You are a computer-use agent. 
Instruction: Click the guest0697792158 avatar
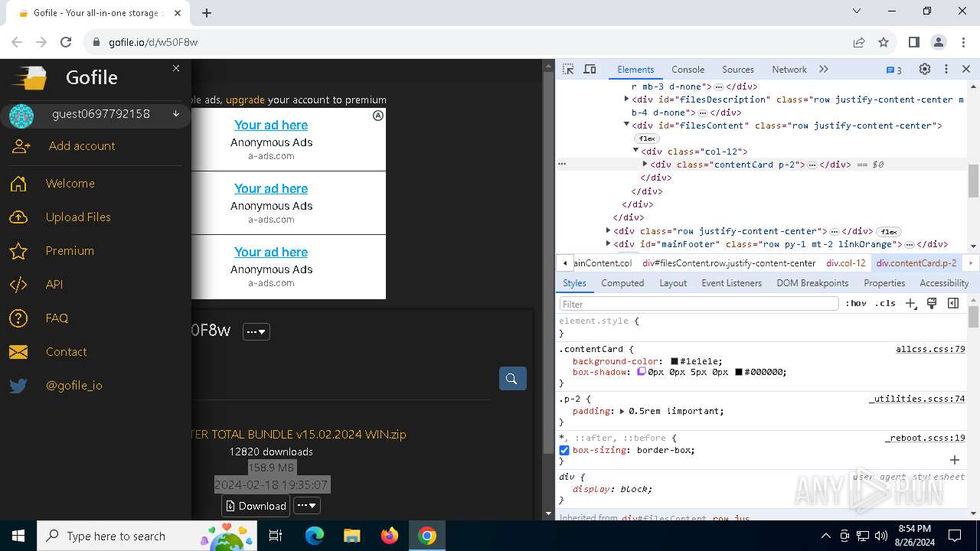click(21, 116)
